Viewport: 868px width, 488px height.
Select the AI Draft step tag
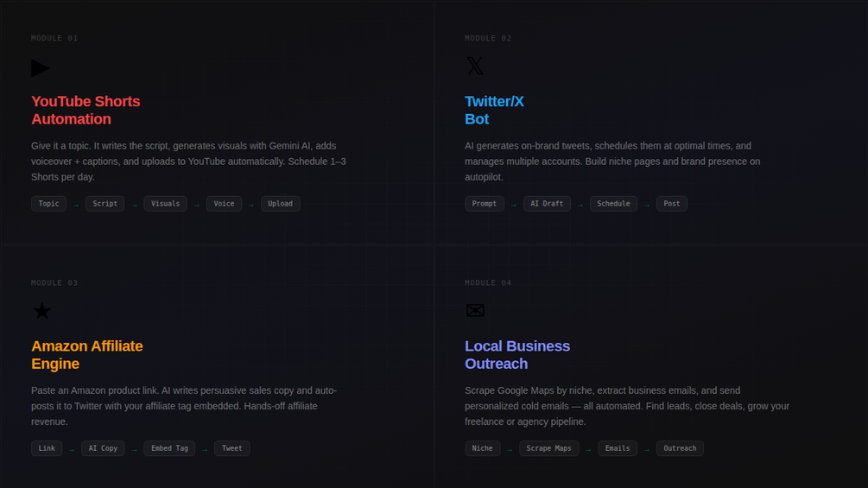click(x=547, y=204)
